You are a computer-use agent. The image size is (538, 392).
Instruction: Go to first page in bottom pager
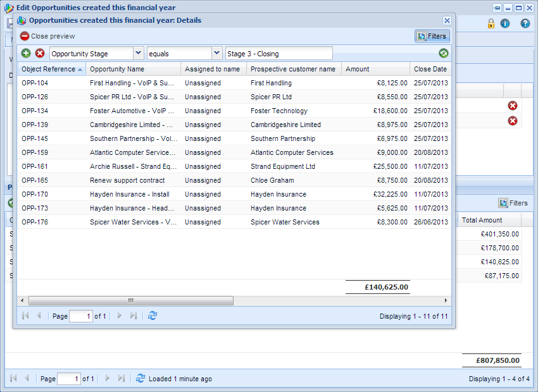(13, 378)
